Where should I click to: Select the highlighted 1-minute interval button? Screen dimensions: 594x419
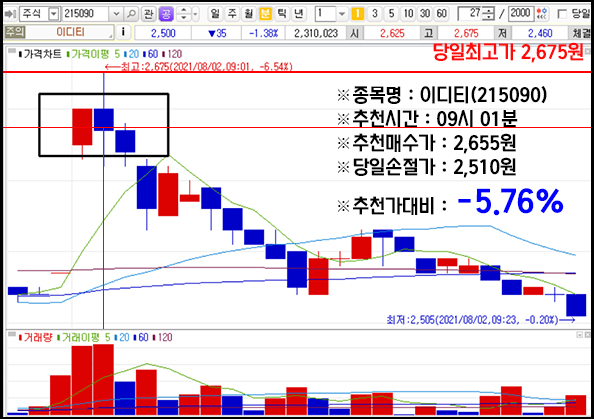click(358, 14)
